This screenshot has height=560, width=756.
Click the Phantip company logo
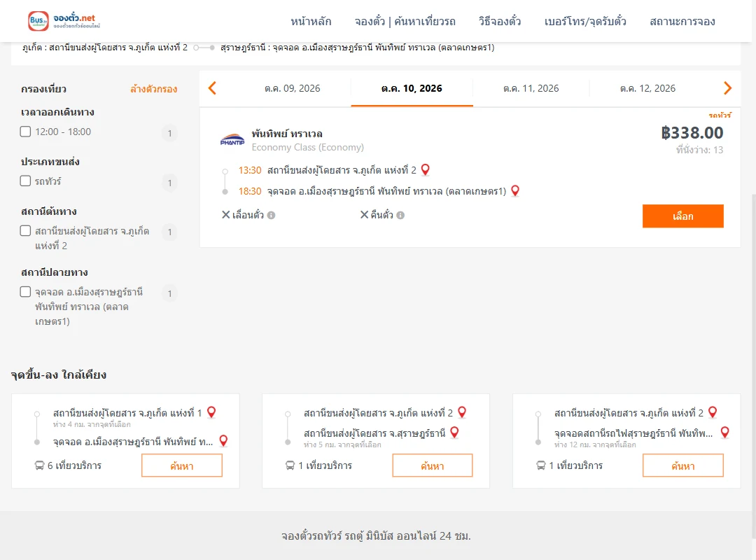click(232, 139)
